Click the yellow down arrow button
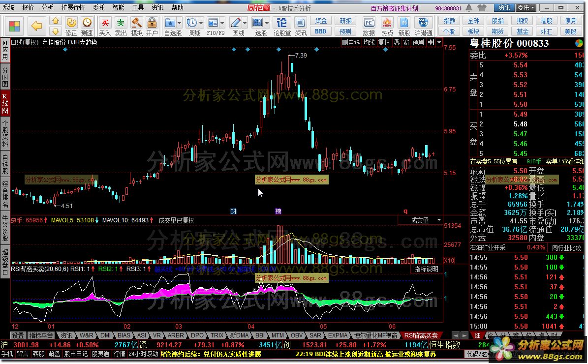Image resolution: width=588 pixels, height=364 pixels. pos(56,31)
